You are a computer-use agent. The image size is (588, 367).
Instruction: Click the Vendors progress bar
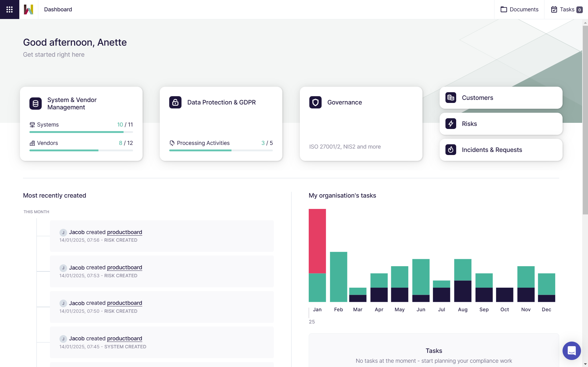point(81,150)
